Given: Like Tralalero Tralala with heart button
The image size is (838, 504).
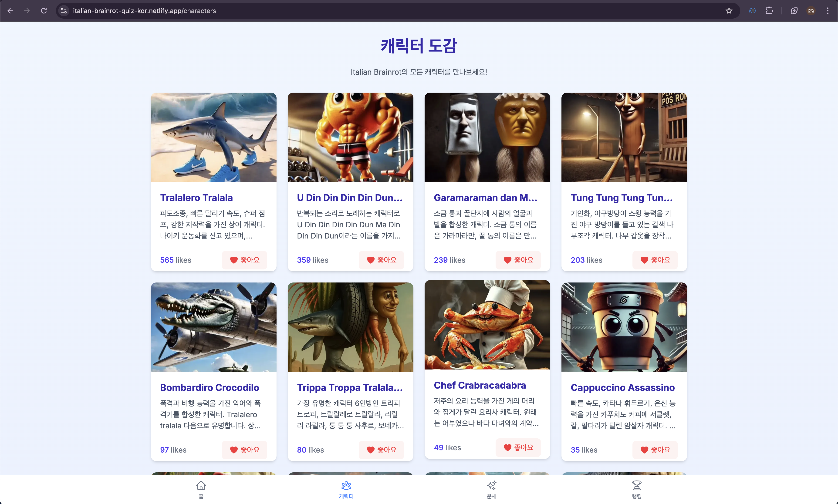Looking at the screenshot, I should [x=244, y=260].
